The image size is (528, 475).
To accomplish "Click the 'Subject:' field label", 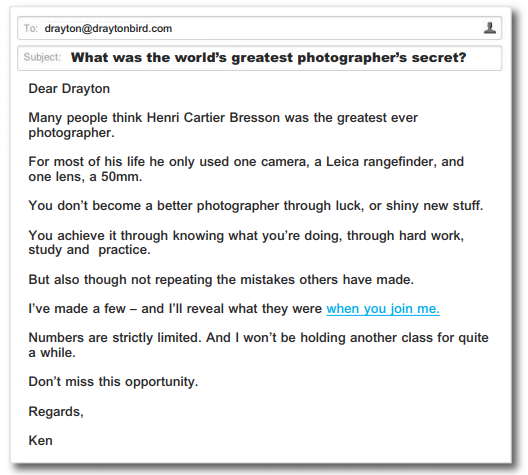I will point(42,57).
